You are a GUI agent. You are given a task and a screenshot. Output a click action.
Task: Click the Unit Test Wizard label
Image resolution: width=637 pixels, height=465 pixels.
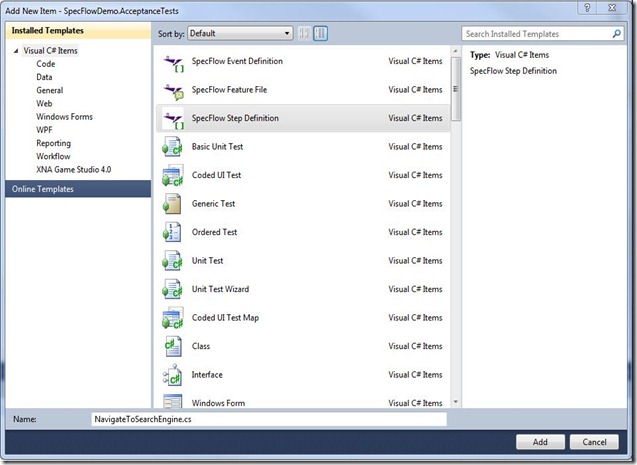click(220, 289)
